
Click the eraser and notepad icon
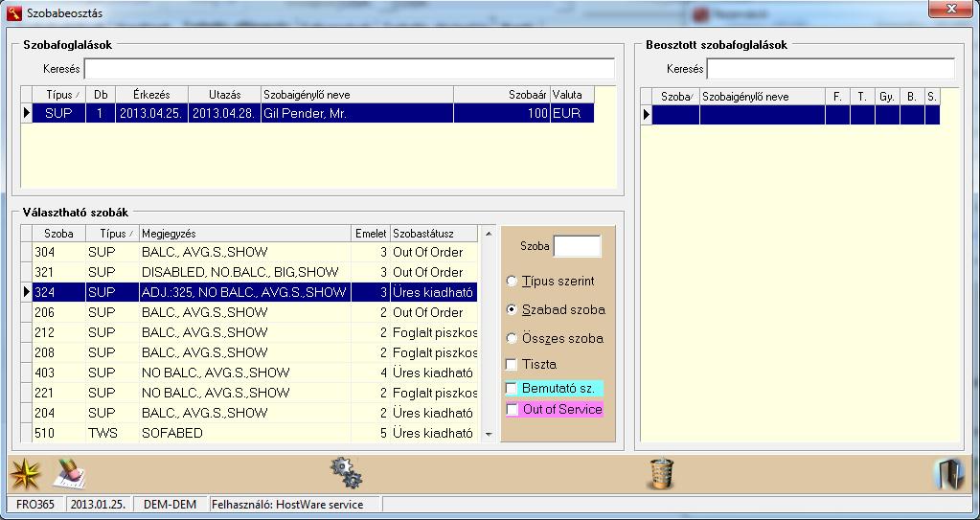point(69,474)
